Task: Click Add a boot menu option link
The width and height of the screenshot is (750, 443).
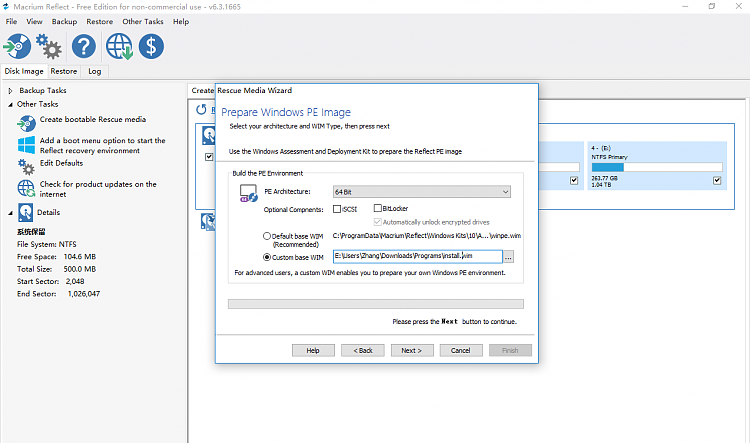Action: coord(102,145)
